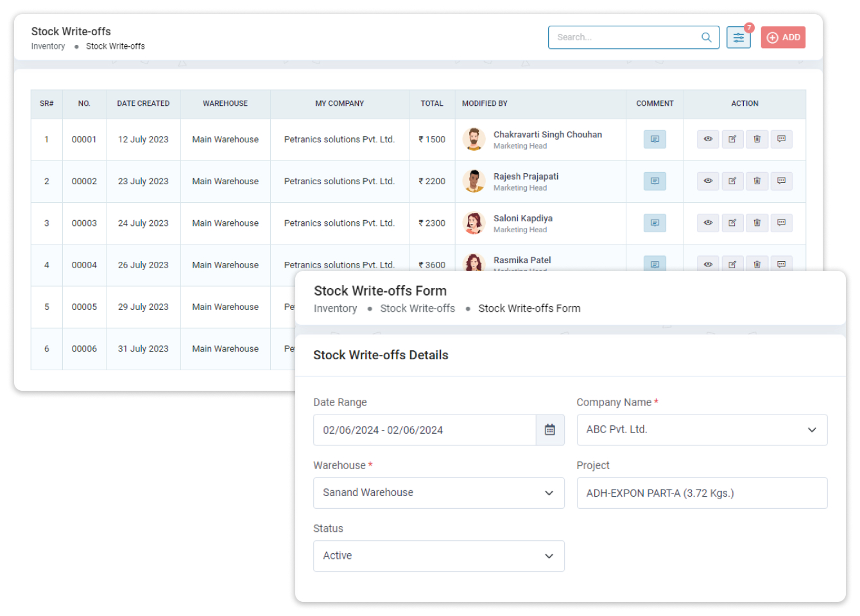Edit write-off row 00002
This screenshot has height=616, width=860.
pyautogui.click(x=732, y=181)
